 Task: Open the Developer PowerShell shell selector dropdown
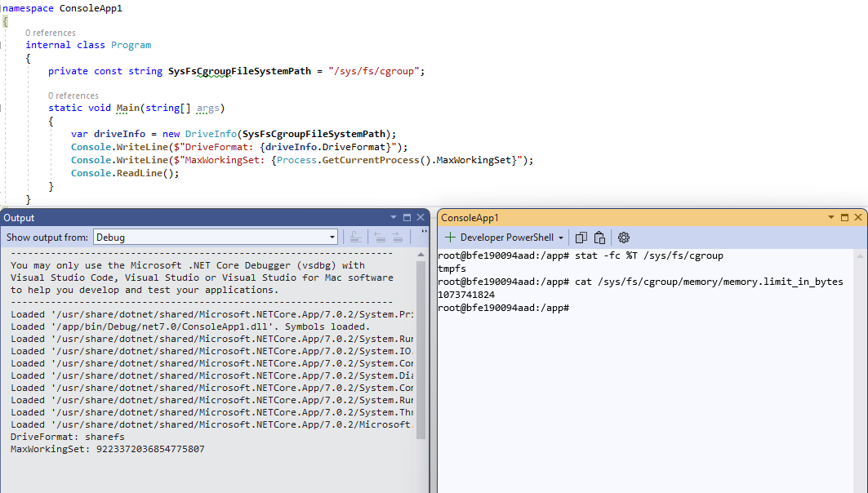[x=563, y=237]
